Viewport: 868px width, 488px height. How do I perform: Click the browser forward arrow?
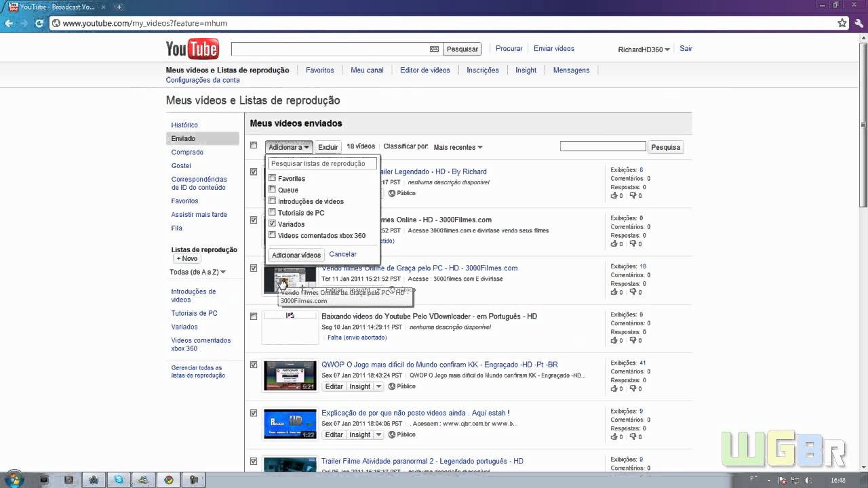tap(24, 23)
